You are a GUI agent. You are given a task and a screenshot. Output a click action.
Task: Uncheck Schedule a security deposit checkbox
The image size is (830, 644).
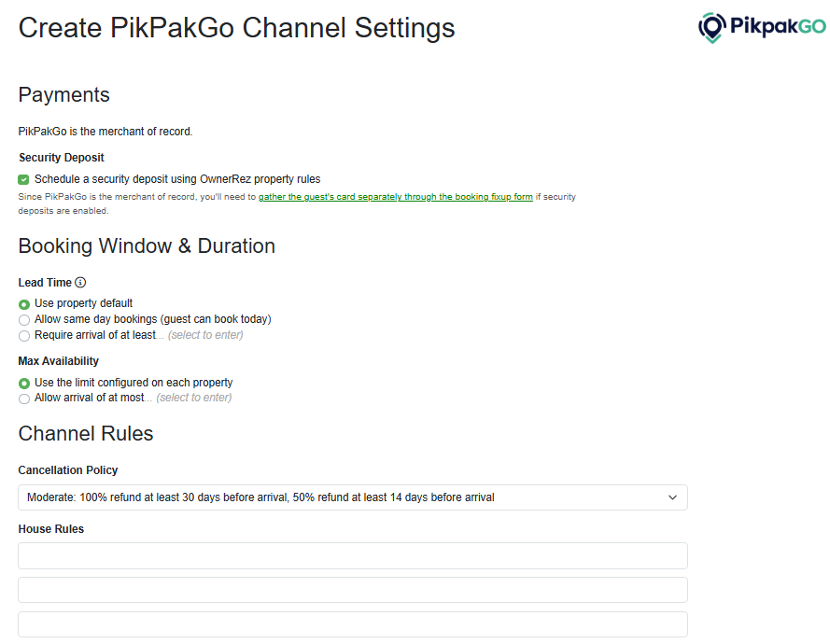(23, 179)
